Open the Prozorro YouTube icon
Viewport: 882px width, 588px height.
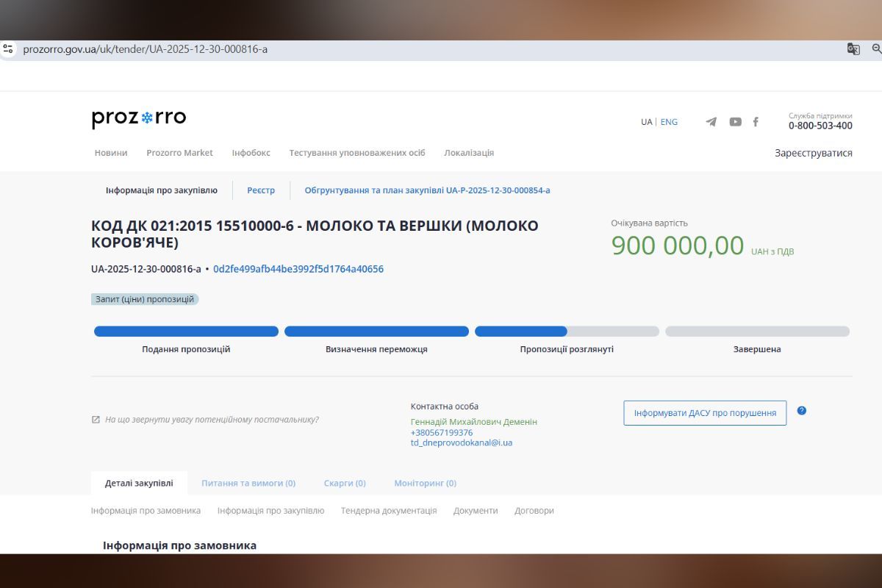pos(735,122)
